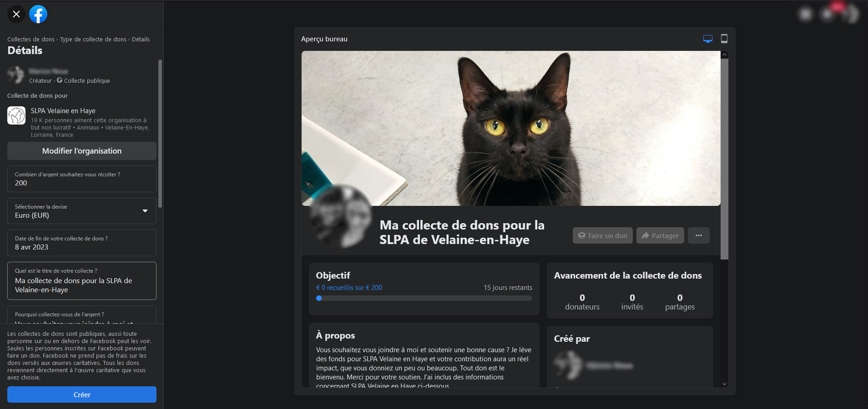This screenshot has width=868, height=409.
Task: Click 'Modifier l'organisation' button
Action: tap(82, 151)
